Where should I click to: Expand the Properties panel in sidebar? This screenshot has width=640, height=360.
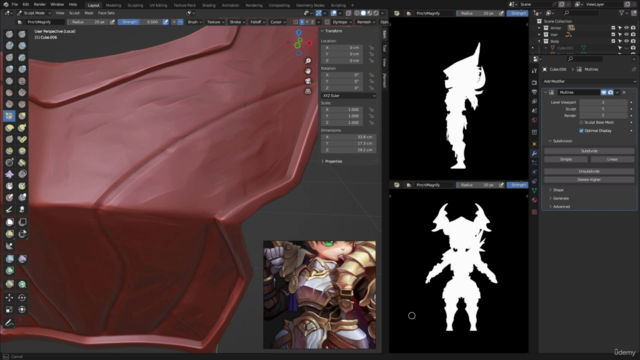tap(333, 162)
